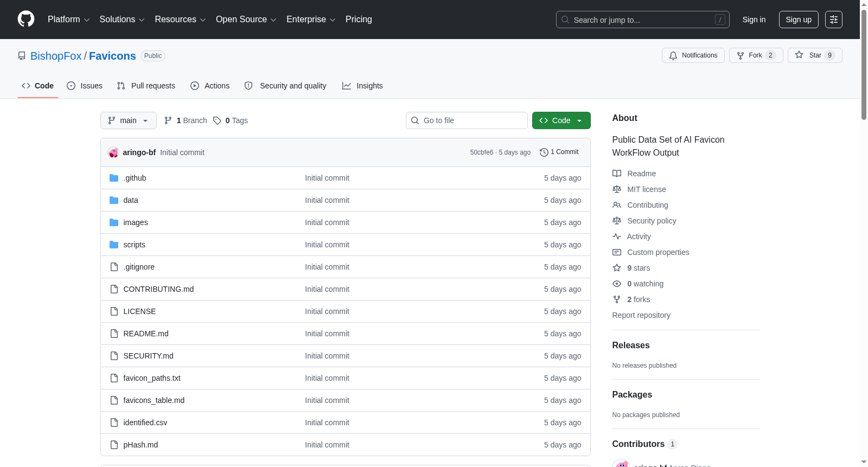Open the README.md file

pos(146,334)
